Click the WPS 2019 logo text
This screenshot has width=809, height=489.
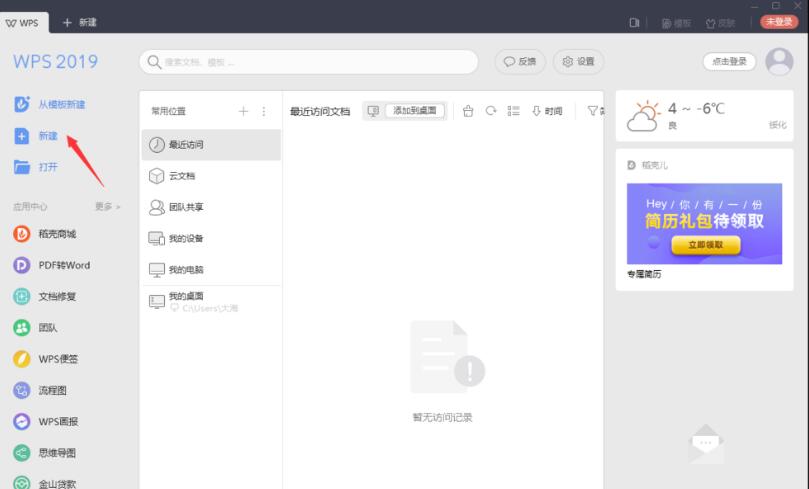click(x=55, y=62)
